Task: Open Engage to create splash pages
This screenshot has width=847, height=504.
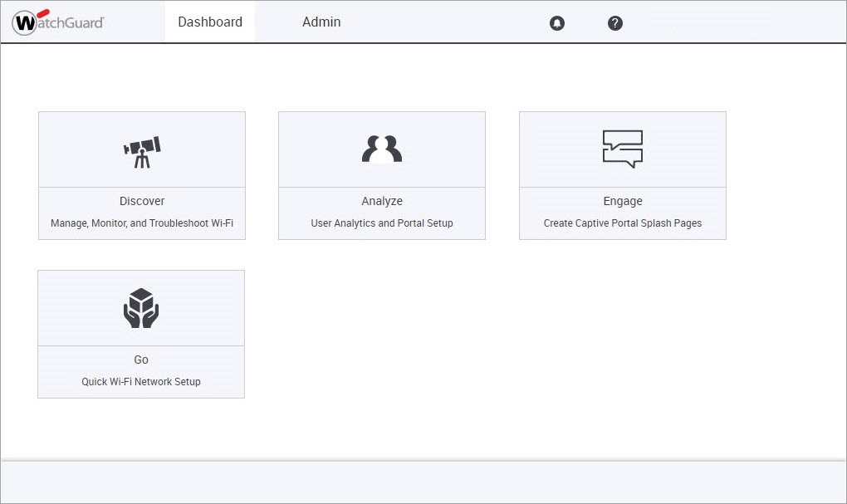Action: 622,174
